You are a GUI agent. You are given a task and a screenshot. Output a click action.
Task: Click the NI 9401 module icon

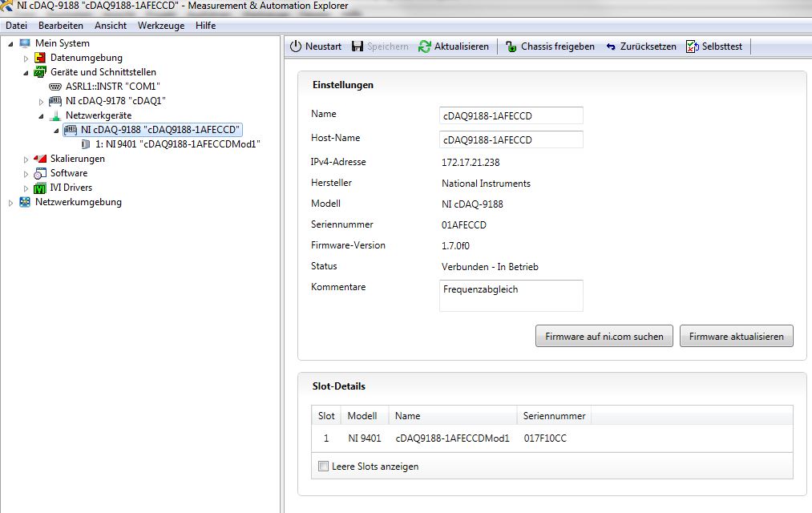click(86, 144)
